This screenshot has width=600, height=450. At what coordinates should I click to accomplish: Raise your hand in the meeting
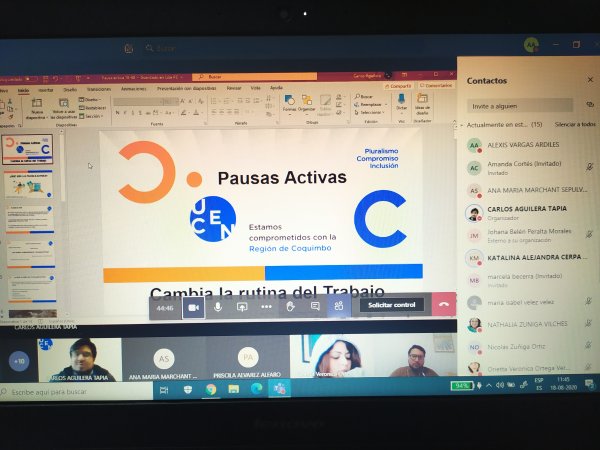pyautogui.click(x=291, y=307)
